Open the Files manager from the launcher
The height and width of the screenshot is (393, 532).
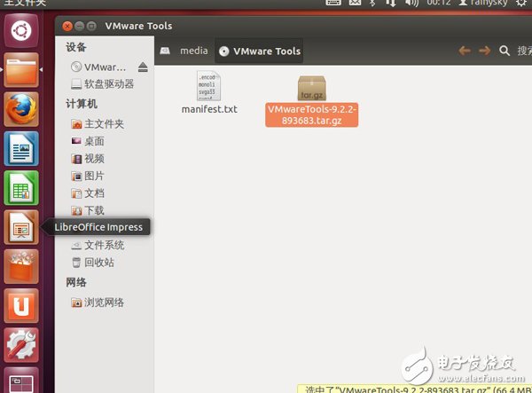point(21,70)
